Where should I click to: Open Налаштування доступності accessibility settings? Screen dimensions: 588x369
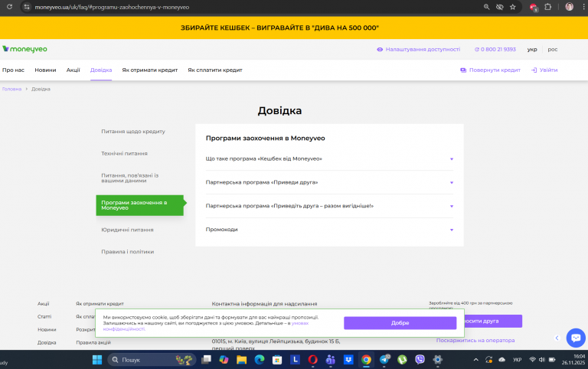pyautogui.click(x=419, y=50)
